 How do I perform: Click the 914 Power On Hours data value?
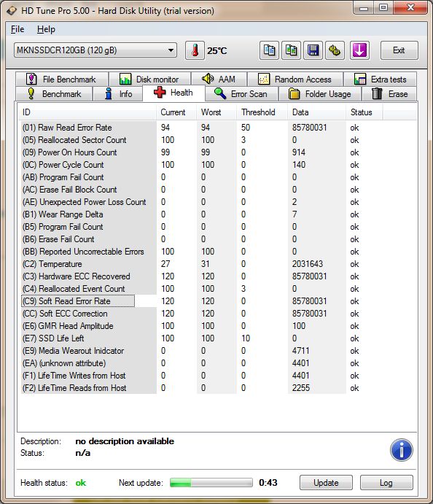pos(299,152)
